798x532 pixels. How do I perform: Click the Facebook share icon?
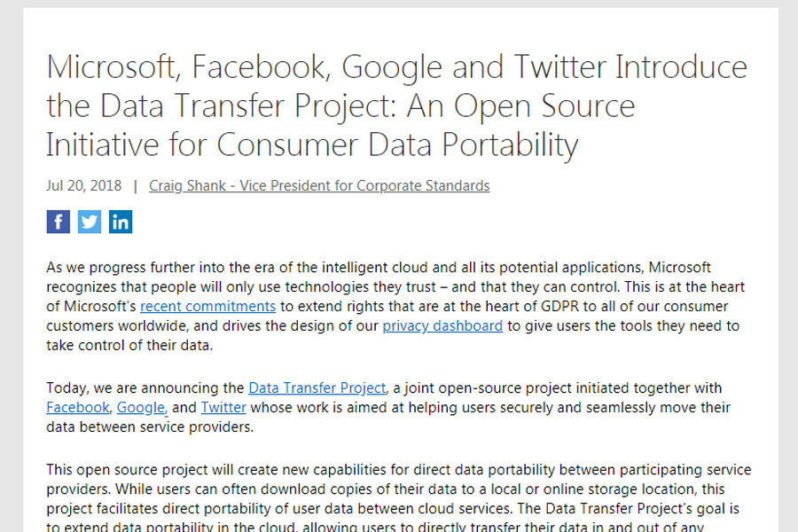[58, 222]
